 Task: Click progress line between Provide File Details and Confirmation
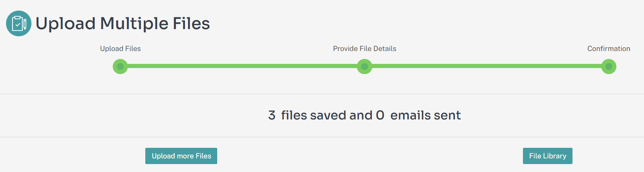coord(487,66)
